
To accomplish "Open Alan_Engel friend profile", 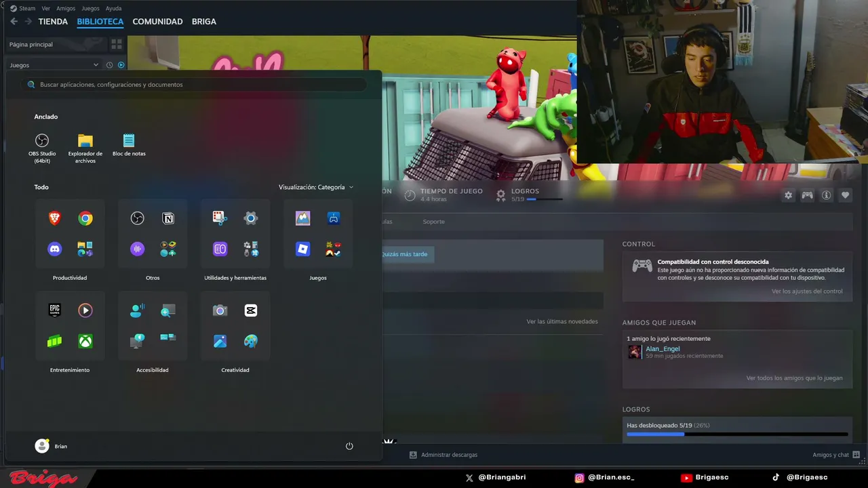I will (663, 349).
